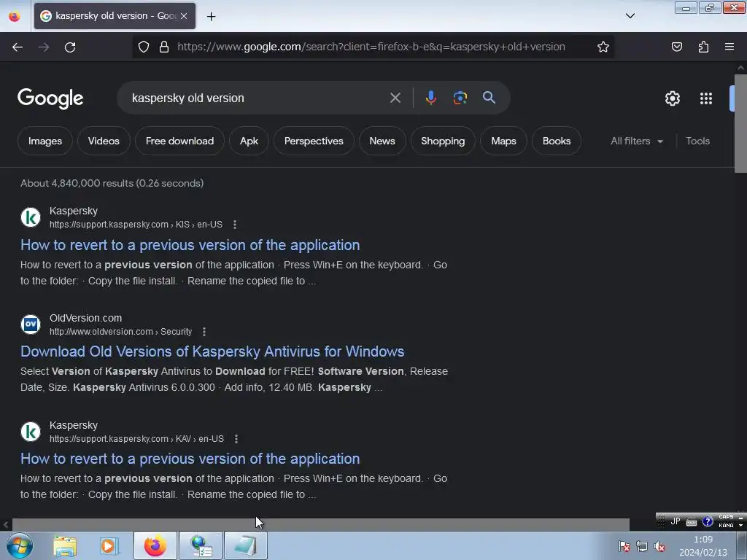The height and width of the screenshot is (560, 747).
Task: Click the Google logo
Action: 50,98
